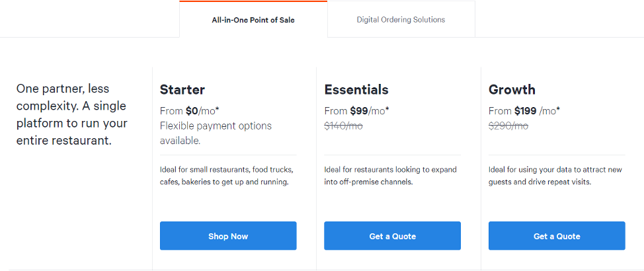Click the Starter plan heading
This screenshot has height=271, width=644.
[182, 90]
